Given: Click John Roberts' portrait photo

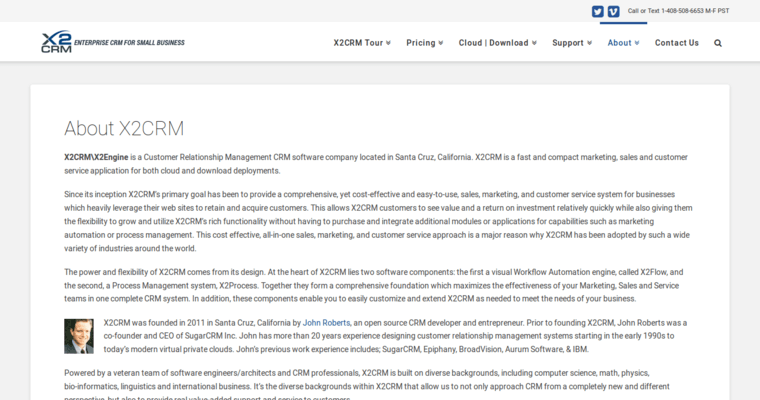Looking at the screenshot, I should (79, 336).
